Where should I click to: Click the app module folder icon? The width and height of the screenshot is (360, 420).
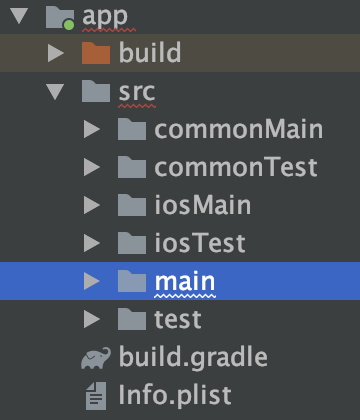pyautogui.click(x=60, y=17)
